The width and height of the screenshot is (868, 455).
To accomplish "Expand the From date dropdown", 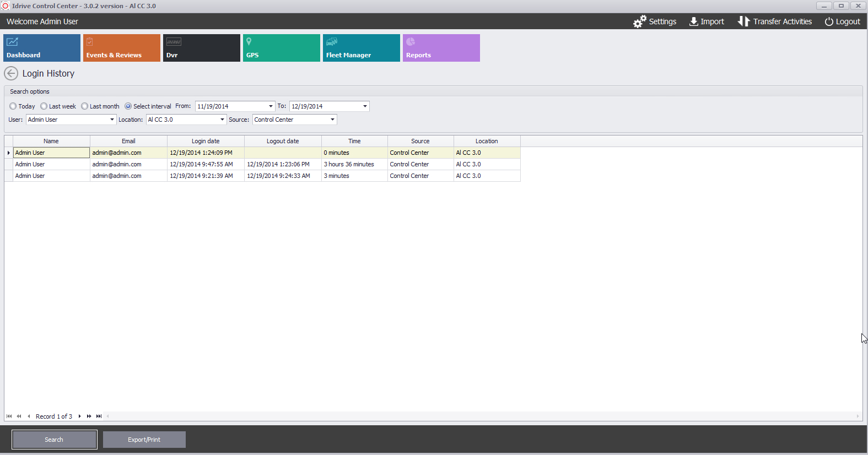I will [x=271, y=106].
